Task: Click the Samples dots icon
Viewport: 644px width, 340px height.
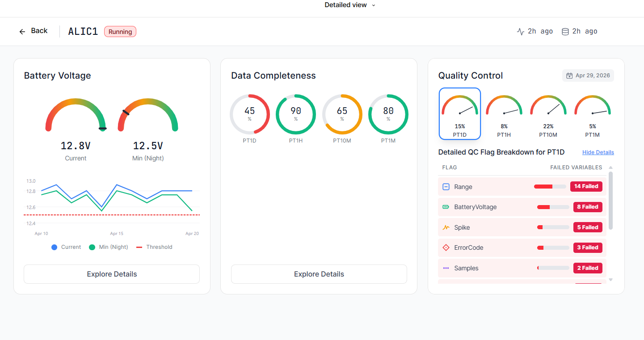Action: point(446,268)
